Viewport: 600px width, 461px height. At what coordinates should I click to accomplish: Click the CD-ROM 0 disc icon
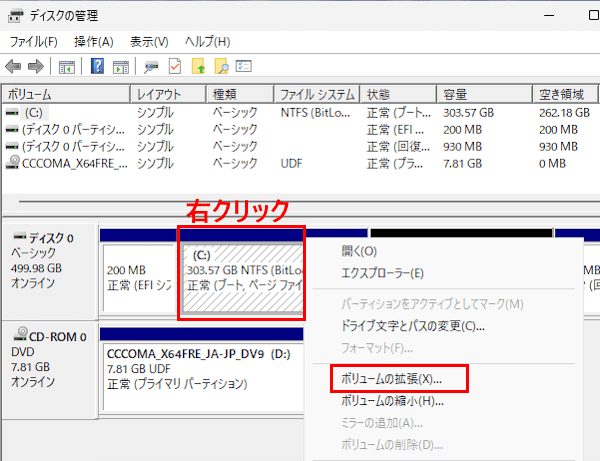[21, 334]
